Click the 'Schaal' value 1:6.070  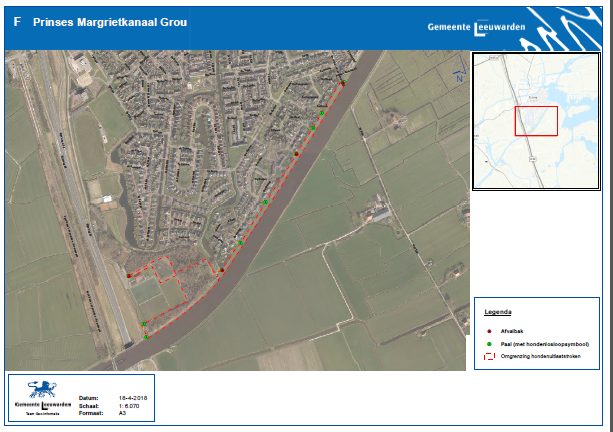(130, 404)
